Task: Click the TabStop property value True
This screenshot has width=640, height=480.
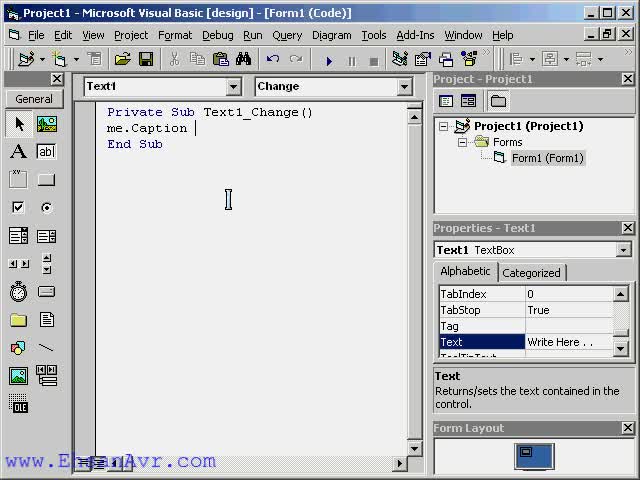Action: point(569,310)
